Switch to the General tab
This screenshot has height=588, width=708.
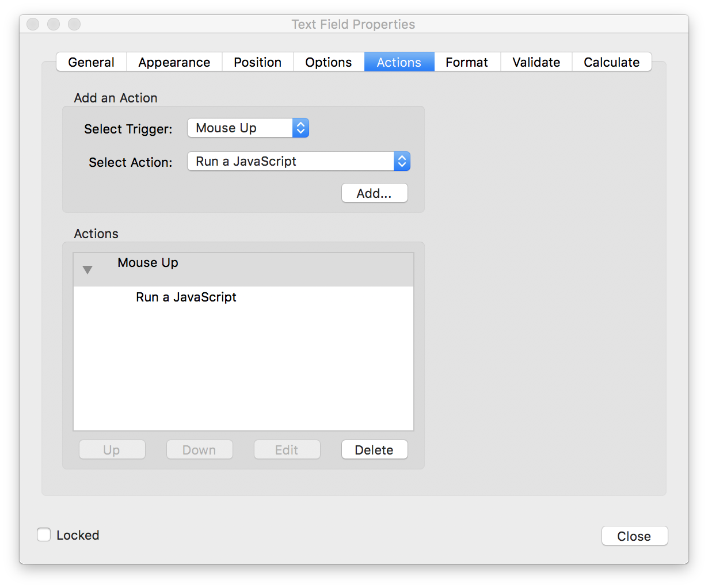pyautogui.click(x=91, y=62)
